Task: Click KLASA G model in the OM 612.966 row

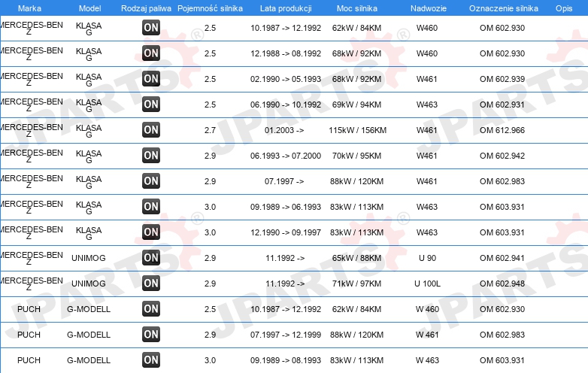Action: [89, 131]
